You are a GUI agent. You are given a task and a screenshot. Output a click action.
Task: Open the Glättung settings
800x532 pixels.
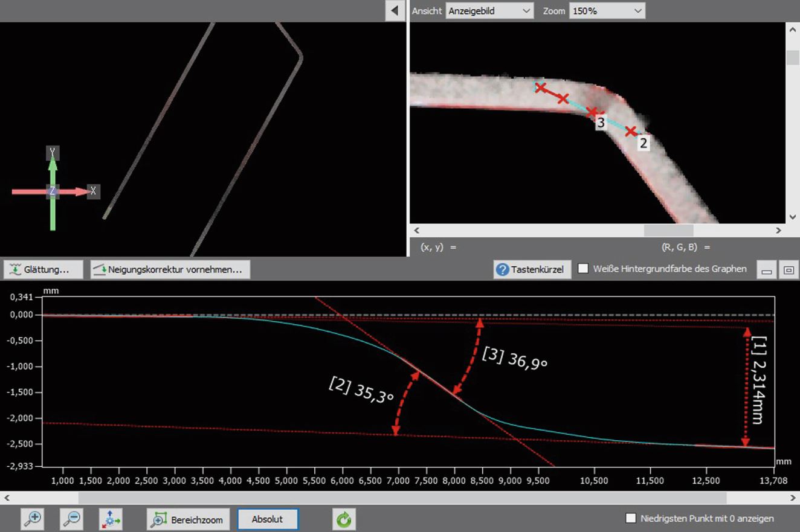point(41,269)
